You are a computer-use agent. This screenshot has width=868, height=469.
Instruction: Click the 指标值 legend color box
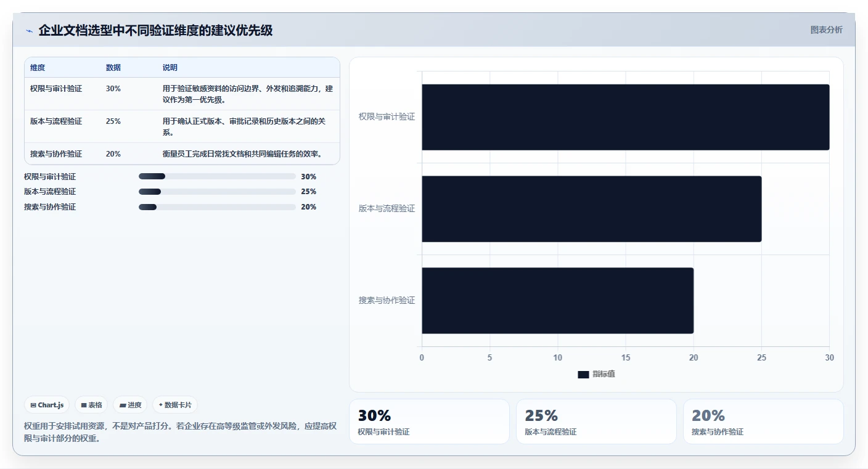[583, 375]
